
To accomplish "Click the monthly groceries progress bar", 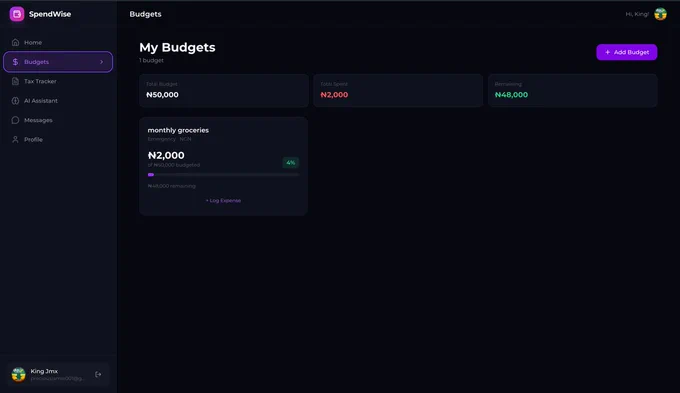I will [223, 174].
